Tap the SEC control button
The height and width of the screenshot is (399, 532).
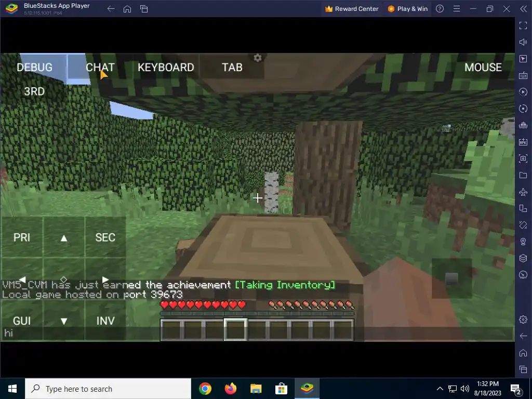[x=105, y=237]
